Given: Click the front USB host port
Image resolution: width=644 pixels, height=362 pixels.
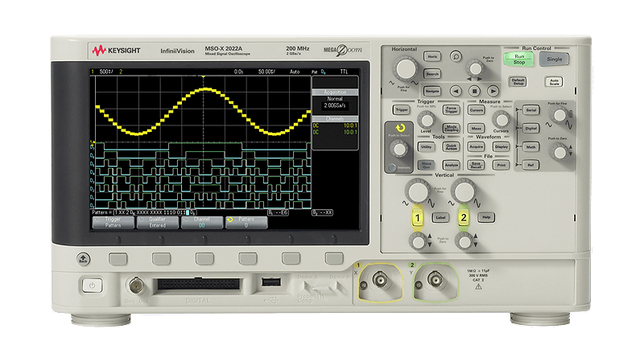Looking at the screenshot, I should [271, 282].
